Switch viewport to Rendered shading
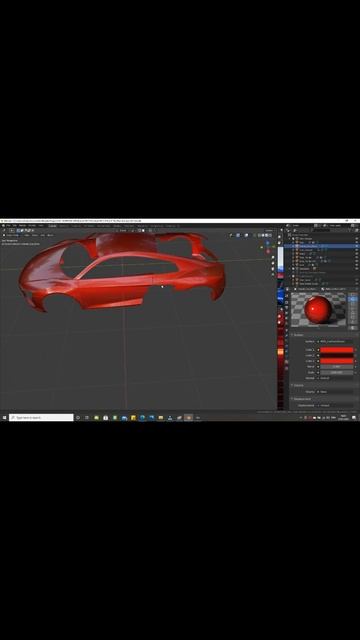360x640 pixels. tap(270, 235)
